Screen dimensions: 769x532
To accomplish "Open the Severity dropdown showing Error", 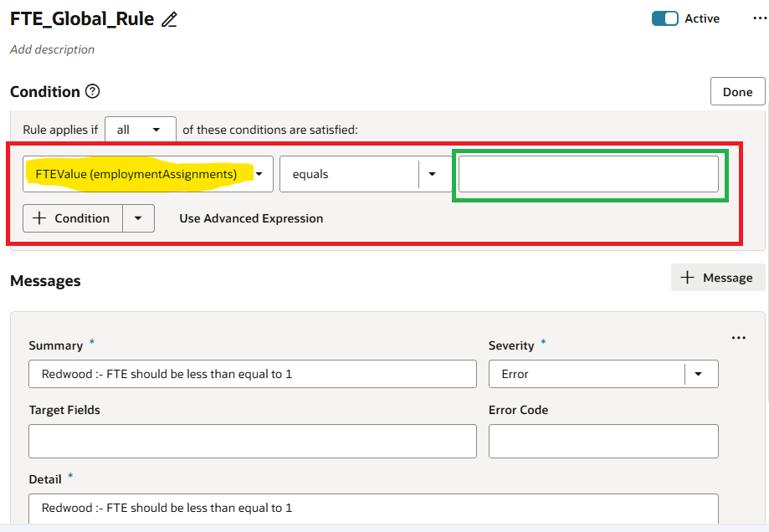I will pos(603,374).
